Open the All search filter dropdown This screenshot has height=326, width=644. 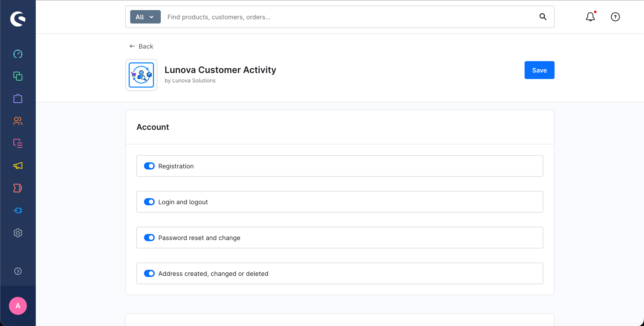pos(145,17)
